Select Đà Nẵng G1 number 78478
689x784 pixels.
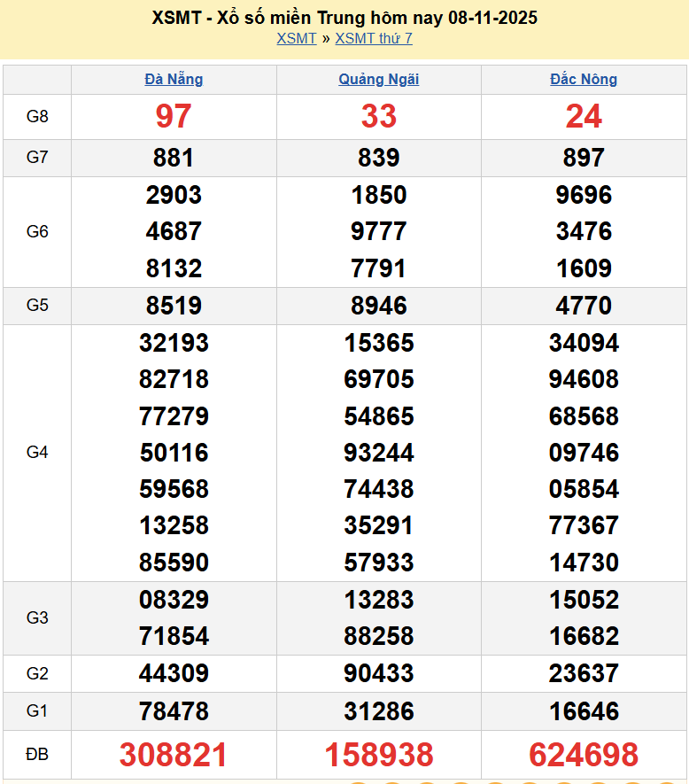point(174,711)
